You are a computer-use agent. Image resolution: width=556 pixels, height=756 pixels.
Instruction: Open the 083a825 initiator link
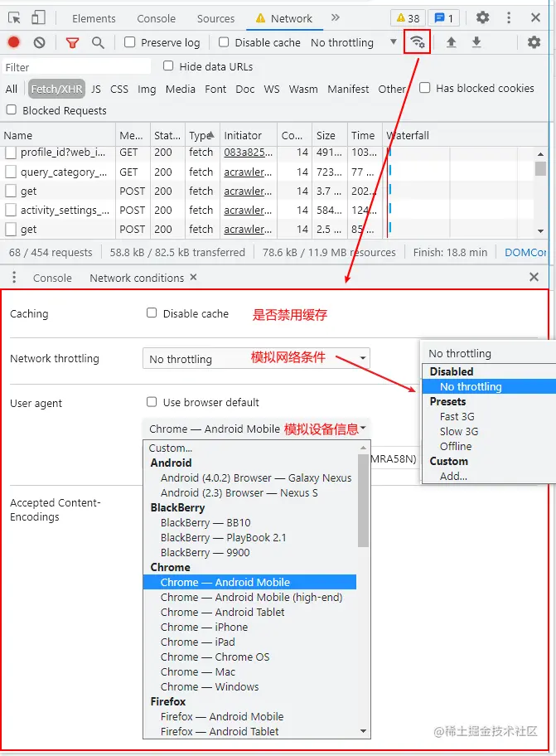[x=248, y=153]
